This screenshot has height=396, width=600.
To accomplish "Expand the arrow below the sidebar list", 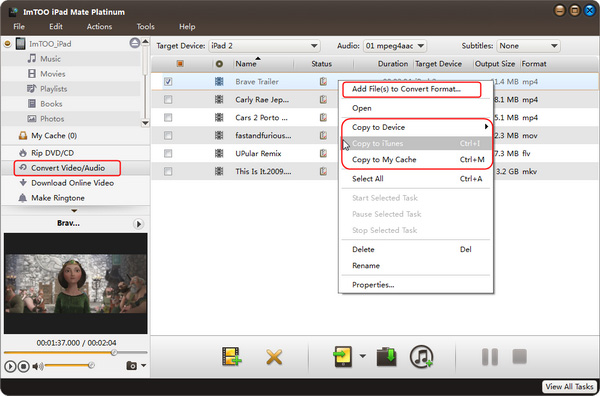I will (x=74, y=210).
